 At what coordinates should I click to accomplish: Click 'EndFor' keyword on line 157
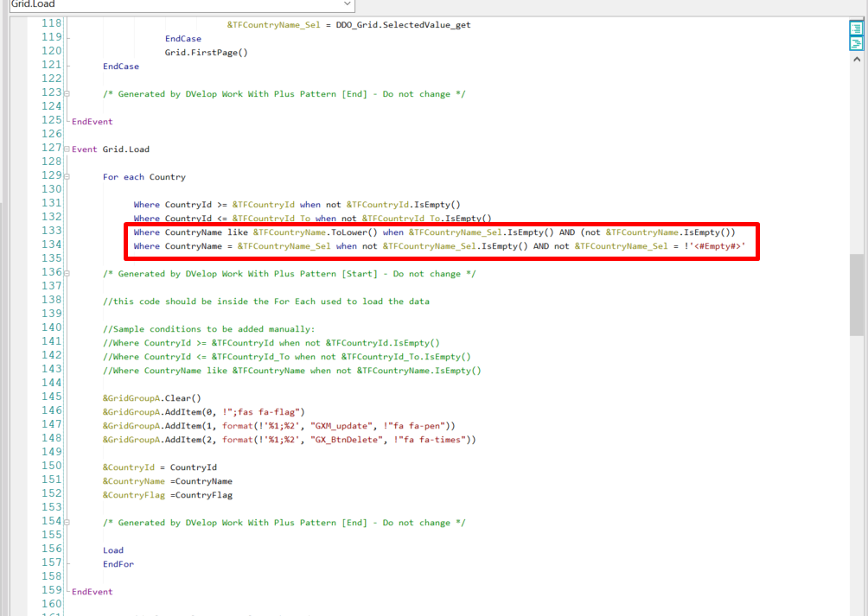click(118, 564)
